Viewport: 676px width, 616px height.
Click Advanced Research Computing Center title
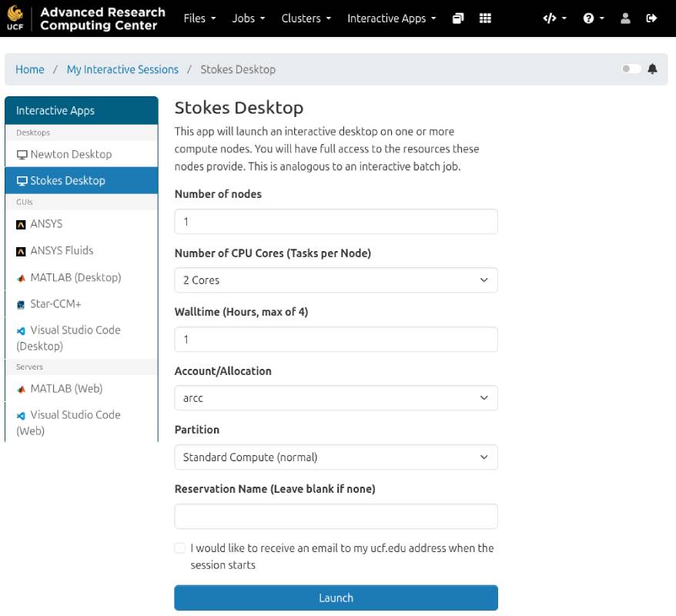pos(102,18)
